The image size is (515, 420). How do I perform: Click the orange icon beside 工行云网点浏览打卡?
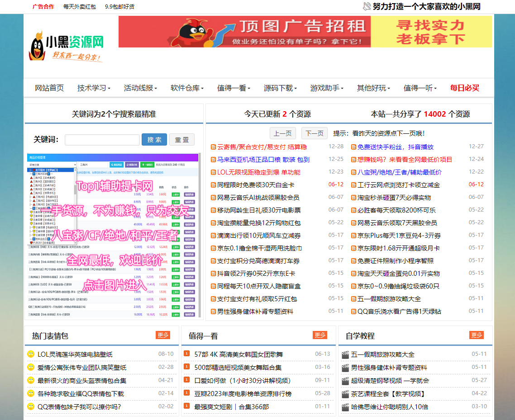353,185
